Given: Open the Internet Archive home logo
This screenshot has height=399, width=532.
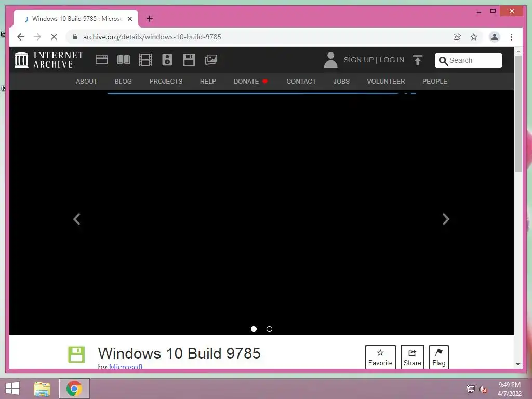Looking at the screenshot, I should (48, 60).
